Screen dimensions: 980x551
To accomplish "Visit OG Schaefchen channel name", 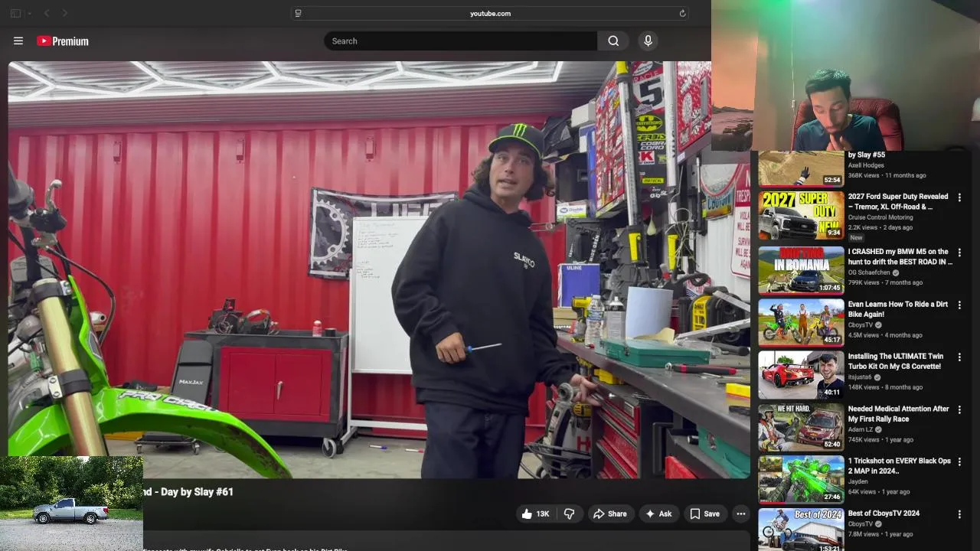I will (x=869, y=272).
